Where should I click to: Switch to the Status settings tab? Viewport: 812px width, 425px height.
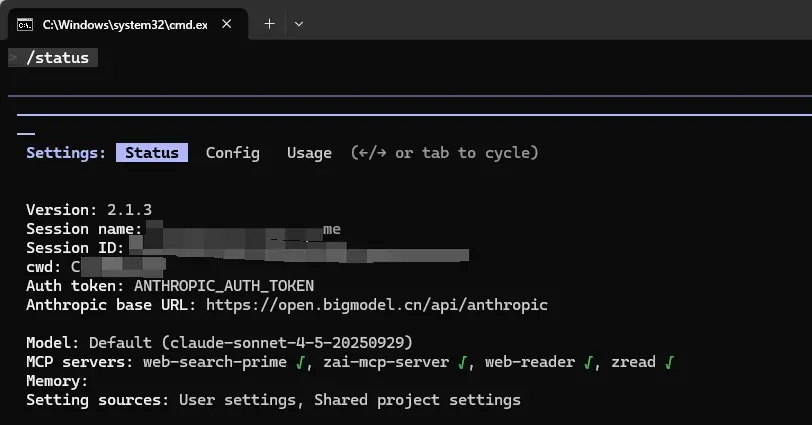pyautogui.click(x=152, y=153)
